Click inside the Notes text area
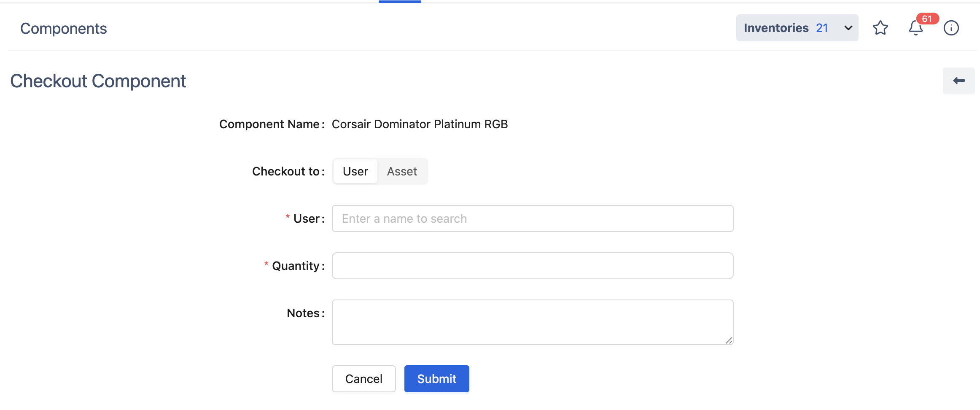This screenshot has width=980, height=410. point(532,322)
